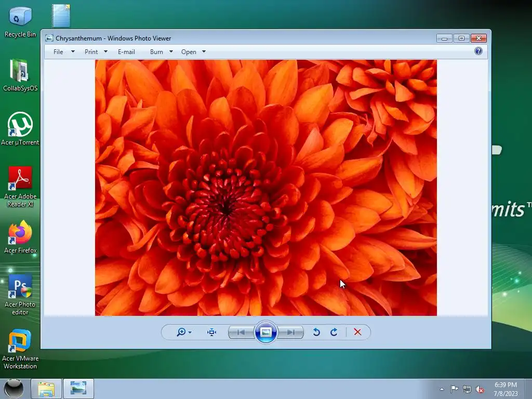The image size is (532, 399).
Task: Select the Recycle Bin desktop icon
Action: pyautogui.click(x=20, y=22)
